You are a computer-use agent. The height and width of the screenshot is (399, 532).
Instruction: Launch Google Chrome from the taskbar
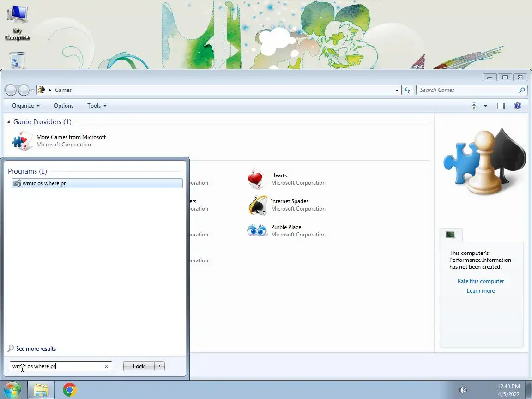70,390
